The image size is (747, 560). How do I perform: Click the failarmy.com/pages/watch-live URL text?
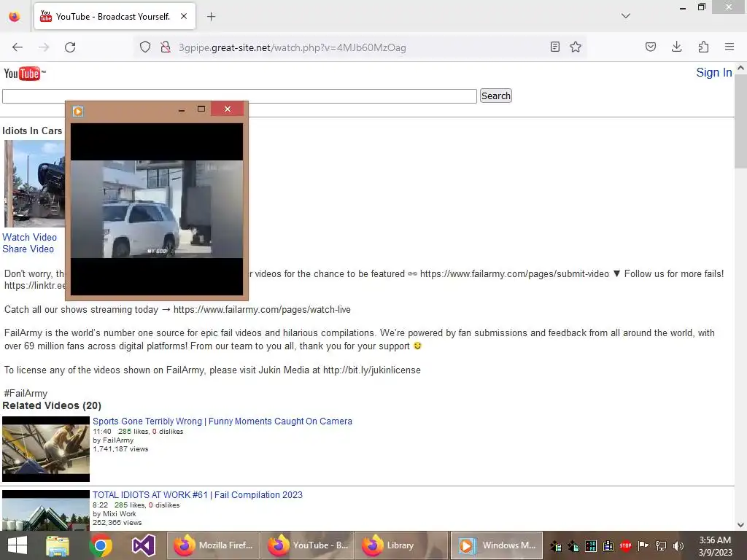262,309
